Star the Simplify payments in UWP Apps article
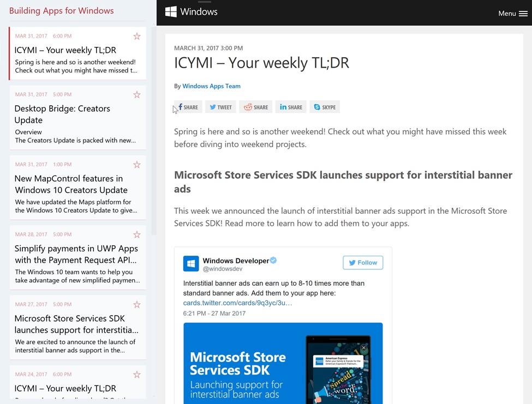The image size is (532, 404). [x=137, y=234]
